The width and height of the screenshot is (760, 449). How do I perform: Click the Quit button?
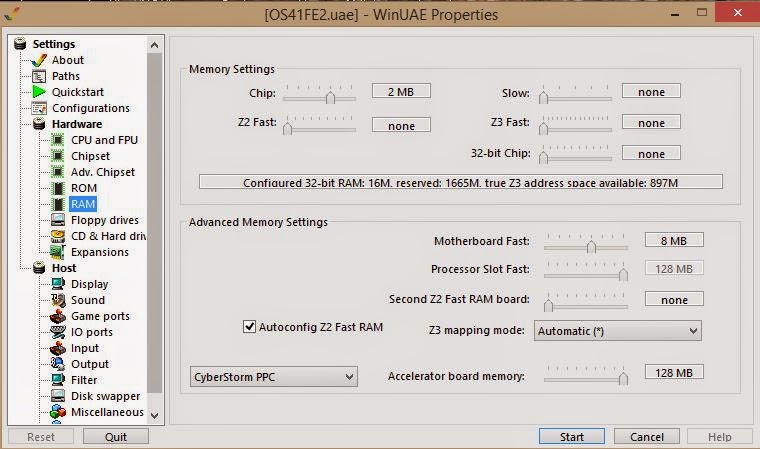(116, 437)
